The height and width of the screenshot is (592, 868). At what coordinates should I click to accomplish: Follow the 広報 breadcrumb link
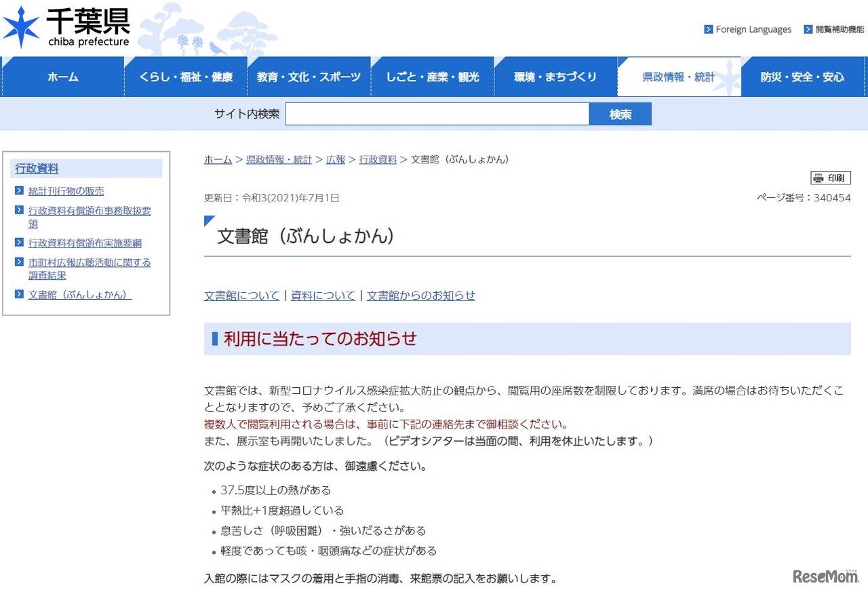[x=336, y=159]
